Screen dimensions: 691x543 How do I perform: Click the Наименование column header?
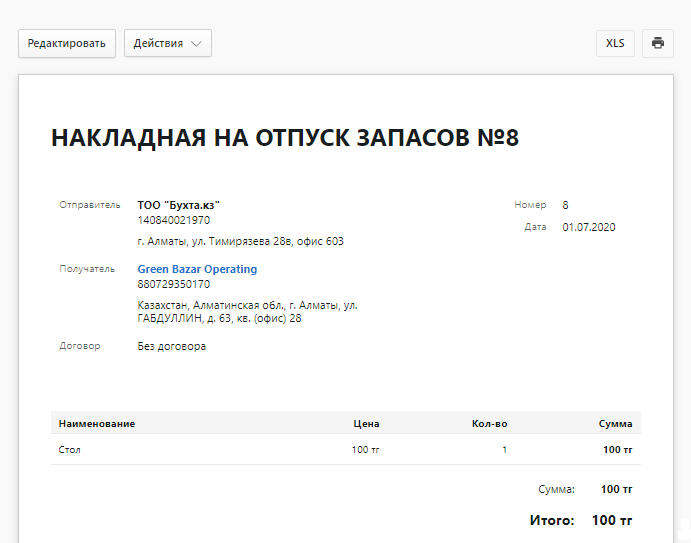[x=97, y=424]
